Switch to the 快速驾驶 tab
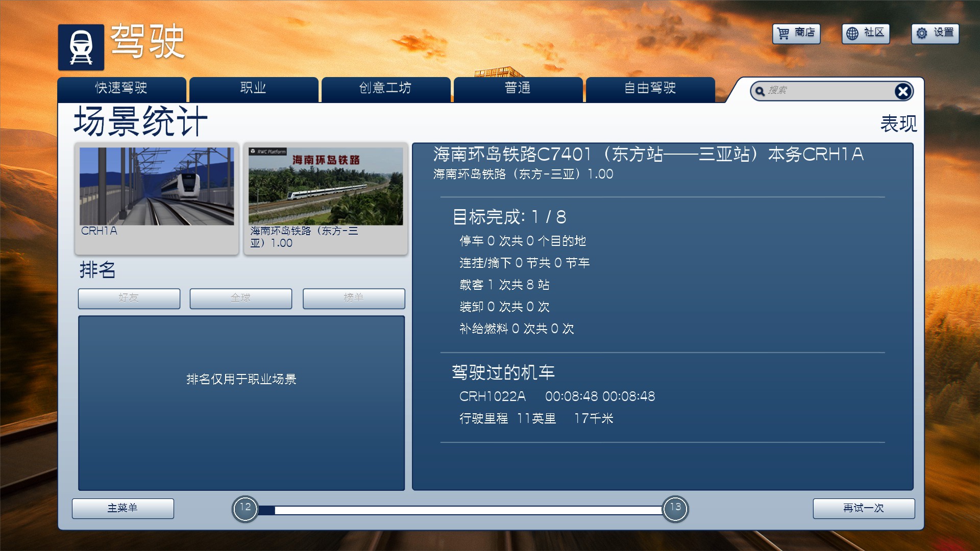 pyautogui.click(x=121, y=89)
